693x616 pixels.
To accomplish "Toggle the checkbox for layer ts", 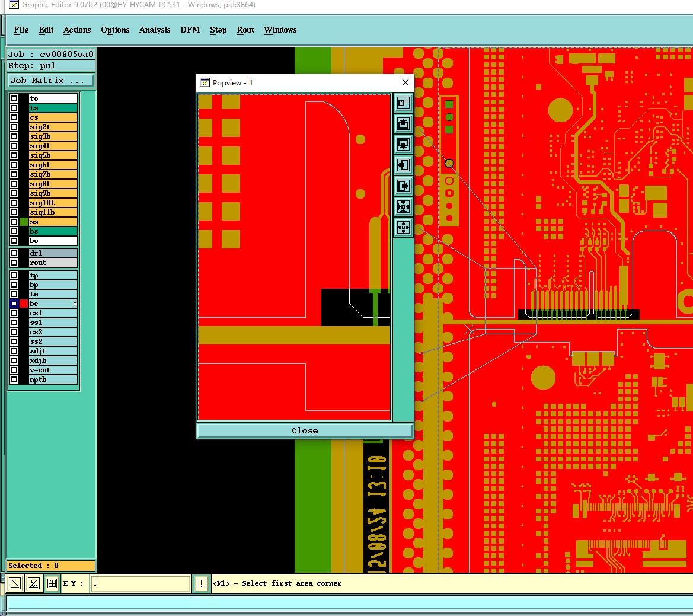I will [14, 108].
